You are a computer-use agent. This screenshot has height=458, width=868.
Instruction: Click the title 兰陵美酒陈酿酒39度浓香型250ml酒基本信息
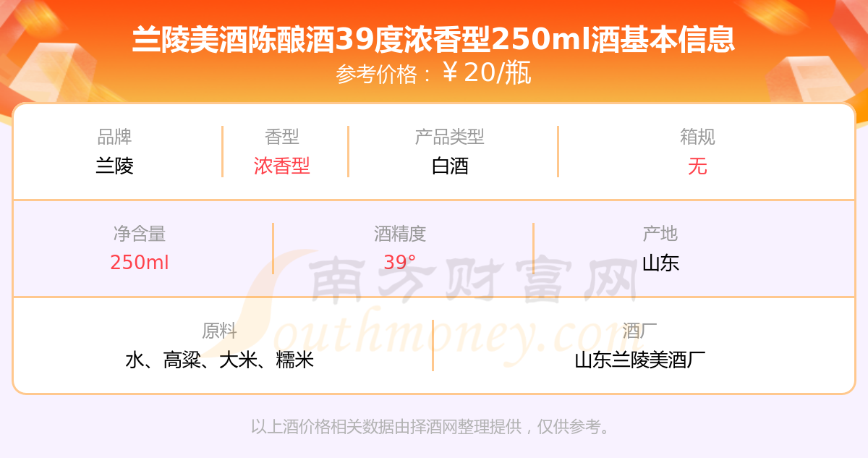pos(434,38)
